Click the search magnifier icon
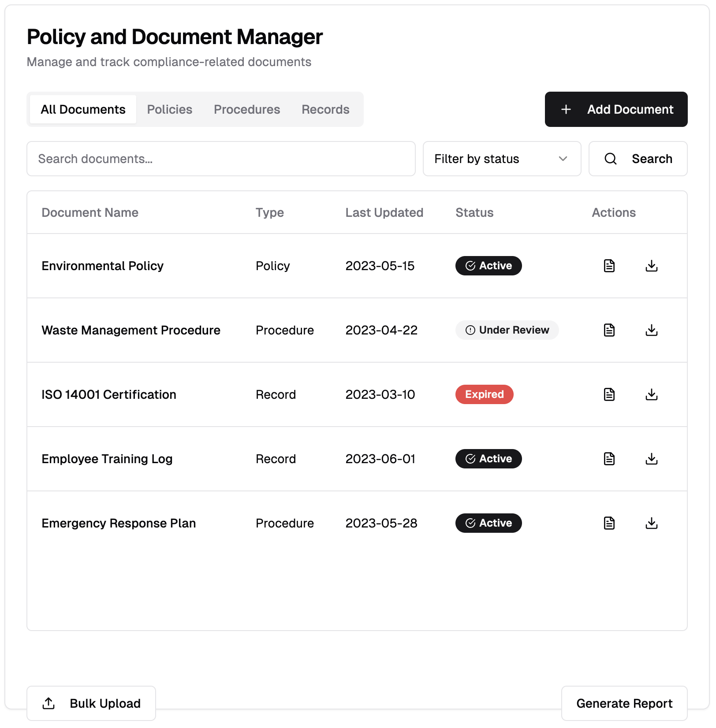The width and height of the screenshot is (716, 728). click(x=611, y=159)
